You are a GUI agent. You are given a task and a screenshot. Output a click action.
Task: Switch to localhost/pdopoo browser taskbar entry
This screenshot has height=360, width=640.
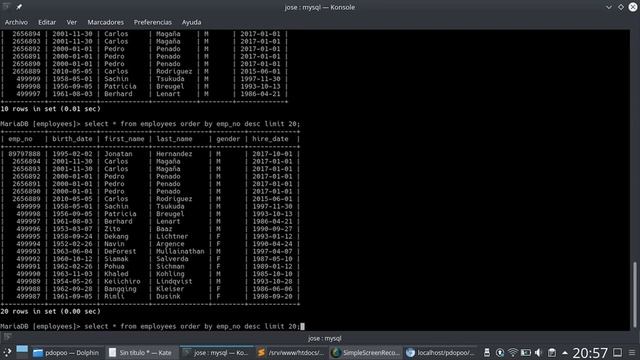coord(441,353)
